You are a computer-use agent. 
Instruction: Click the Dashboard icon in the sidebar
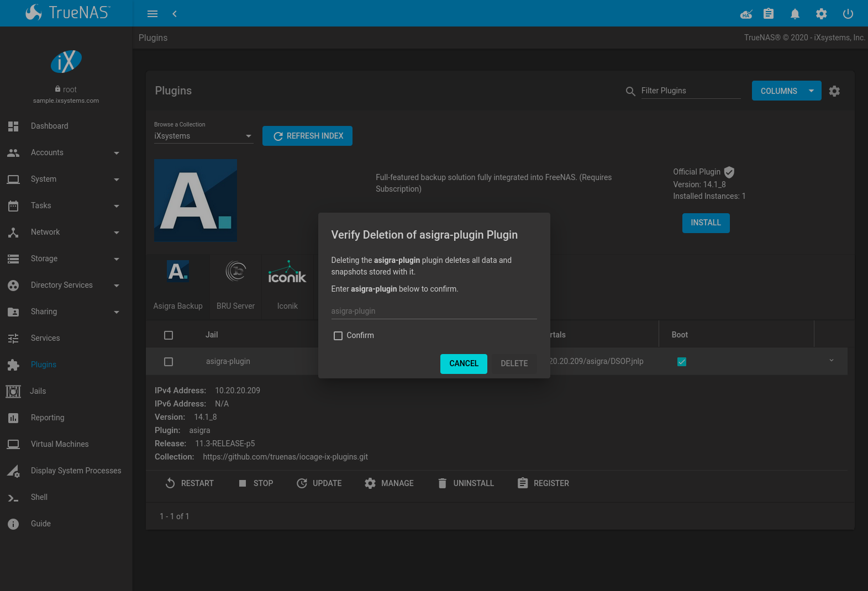(13, 126)
